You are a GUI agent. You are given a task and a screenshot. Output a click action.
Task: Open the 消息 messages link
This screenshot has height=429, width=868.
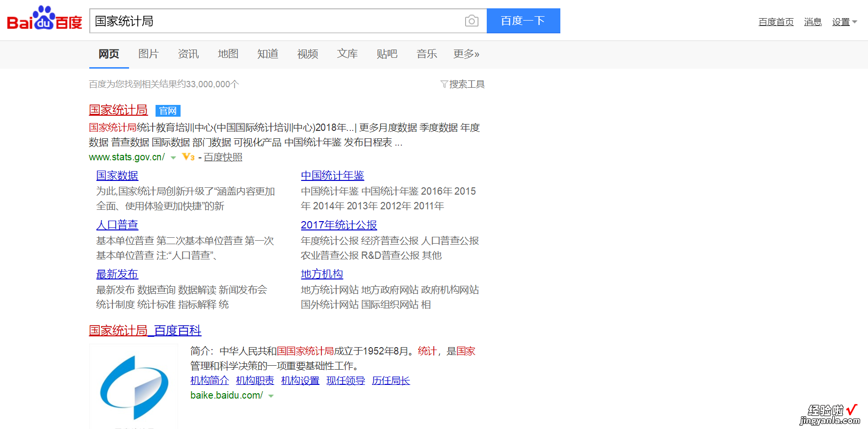[x=813, y=22]
